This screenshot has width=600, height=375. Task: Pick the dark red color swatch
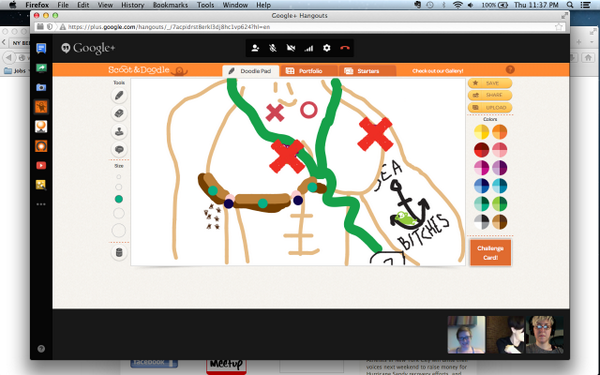click(481, 150)
